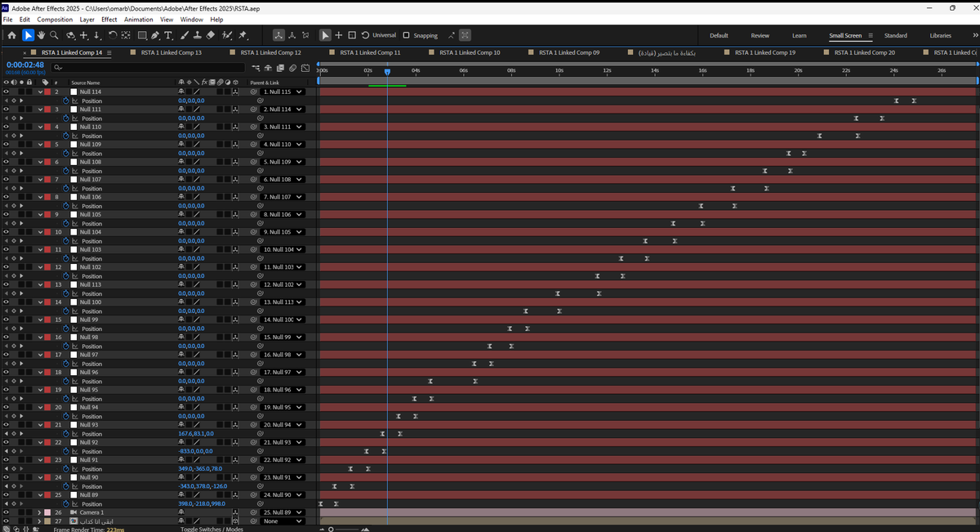980x532 pixels.
Task: Select the Hand tool
Action: (41, 35)
